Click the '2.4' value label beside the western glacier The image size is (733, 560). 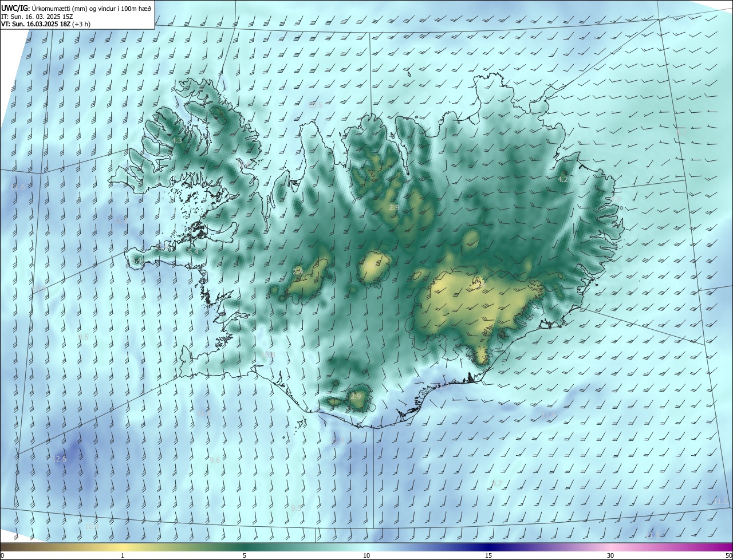[298, 271]
